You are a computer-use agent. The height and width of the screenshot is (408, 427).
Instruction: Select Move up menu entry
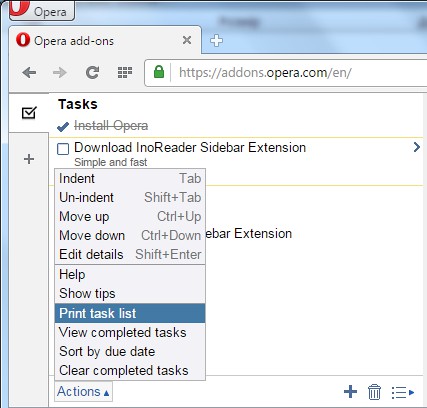pyautogui.click(x=130, y=217)
